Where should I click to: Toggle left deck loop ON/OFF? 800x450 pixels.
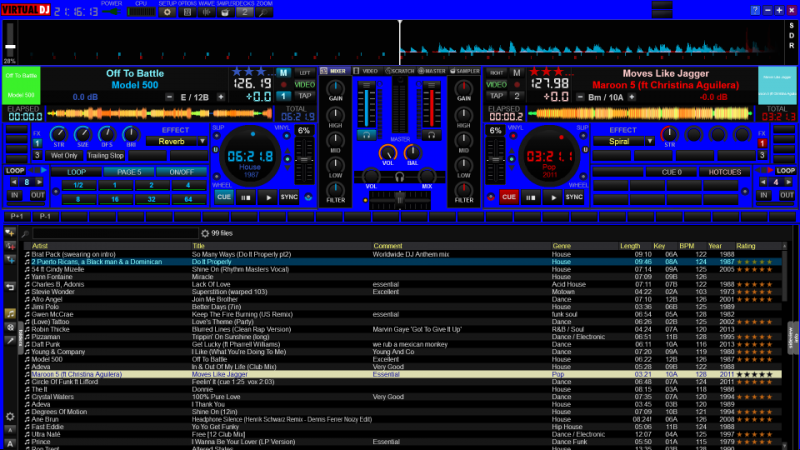tap(181, 172)
